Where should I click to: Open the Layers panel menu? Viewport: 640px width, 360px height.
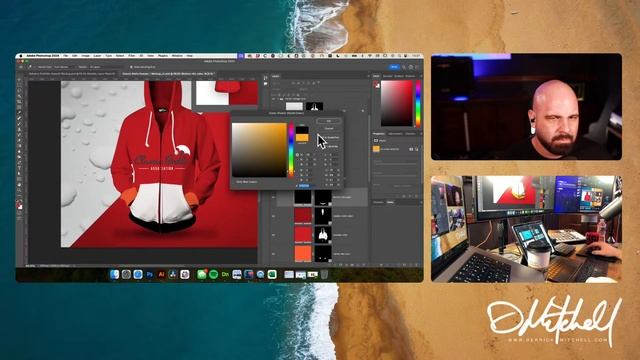(368, 76)
